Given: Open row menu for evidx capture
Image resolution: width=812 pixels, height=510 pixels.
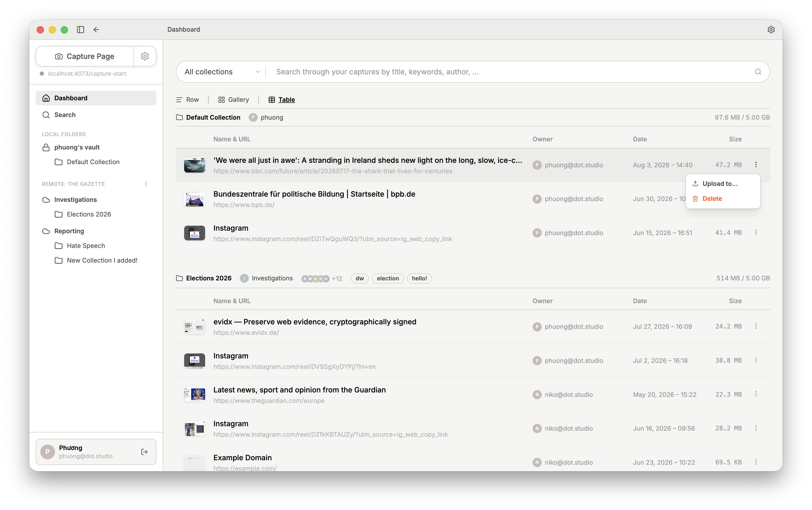Looking at the screenshot, I should click(756, 326).
